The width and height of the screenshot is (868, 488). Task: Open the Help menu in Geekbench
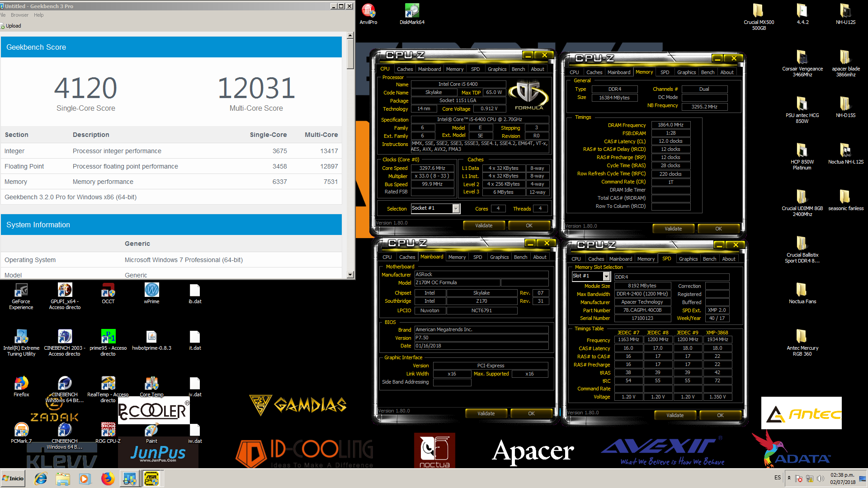click(39, 15)
